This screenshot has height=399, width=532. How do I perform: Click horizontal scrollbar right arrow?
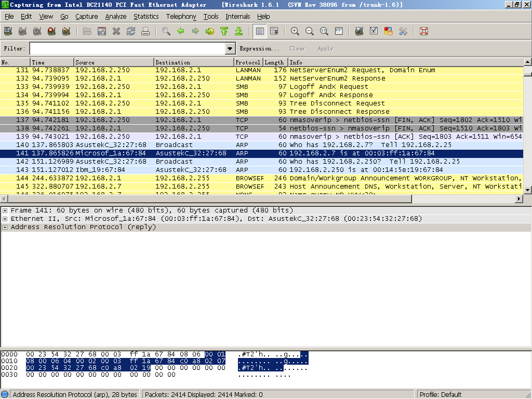pos(519,199)
